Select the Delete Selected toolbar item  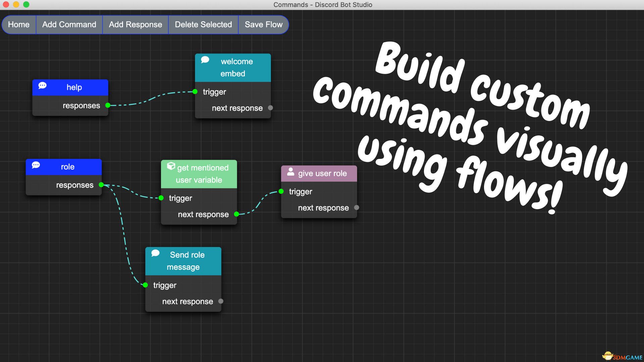[203, 24]
